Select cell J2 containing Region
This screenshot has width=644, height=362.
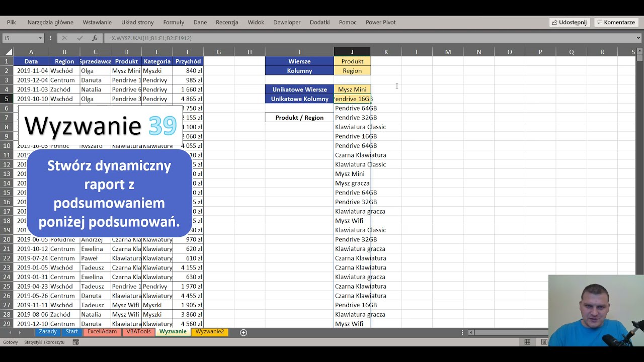tap(352, 71)
